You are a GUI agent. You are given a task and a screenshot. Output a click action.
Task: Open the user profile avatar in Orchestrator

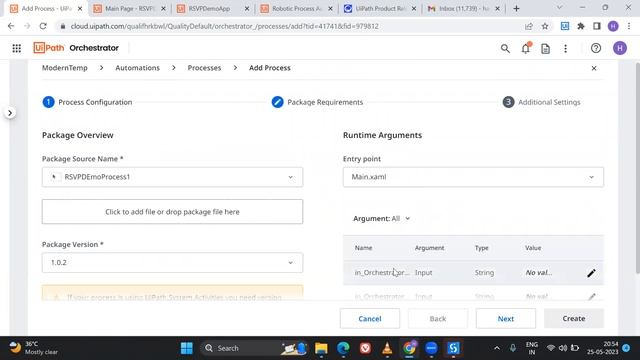(x=620, y=48)
